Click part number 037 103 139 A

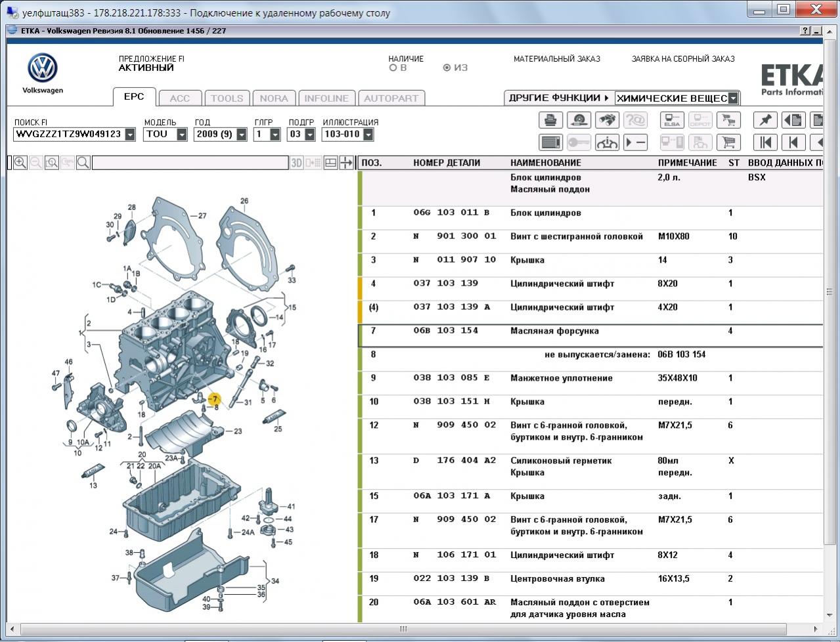tap(452, 307)
